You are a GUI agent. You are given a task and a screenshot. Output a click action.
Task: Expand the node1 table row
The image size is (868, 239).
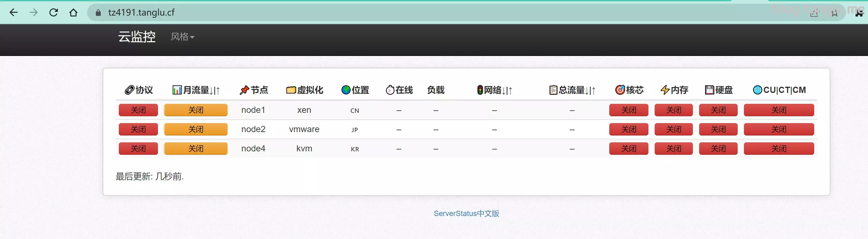click(253, 110)
